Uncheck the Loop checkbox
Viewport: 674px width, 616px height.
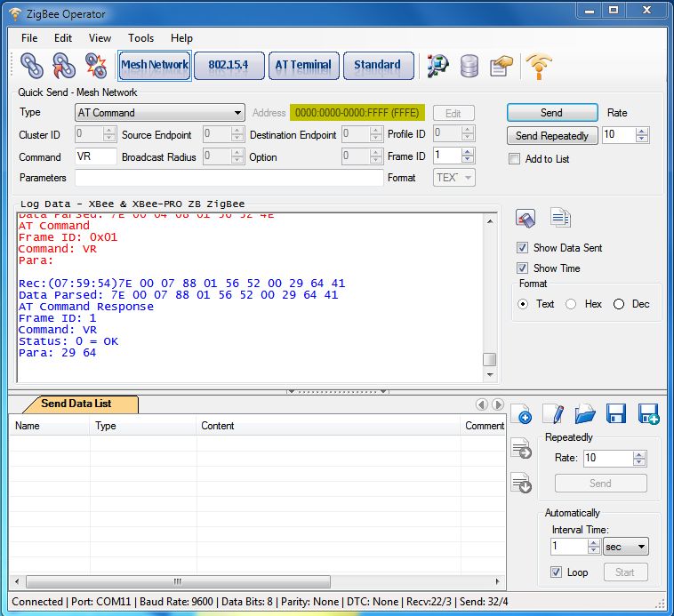tap(556, 572)
